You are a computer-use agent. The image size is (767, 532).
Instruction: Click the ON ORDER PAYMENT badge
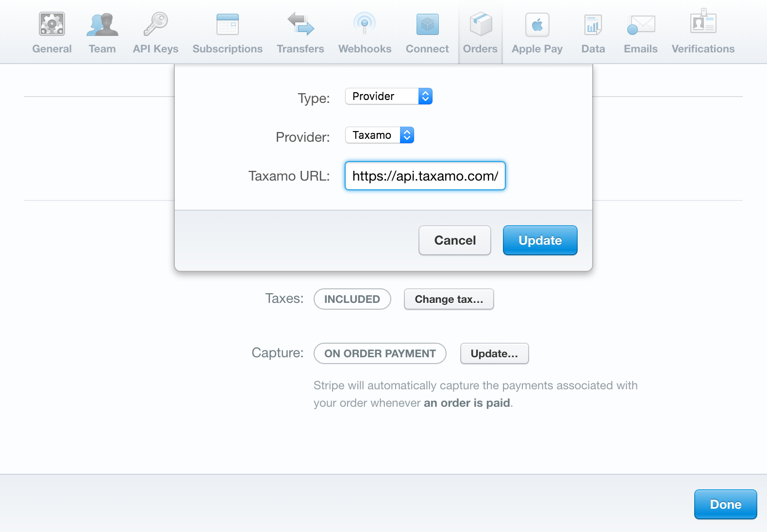click(380, 353)
